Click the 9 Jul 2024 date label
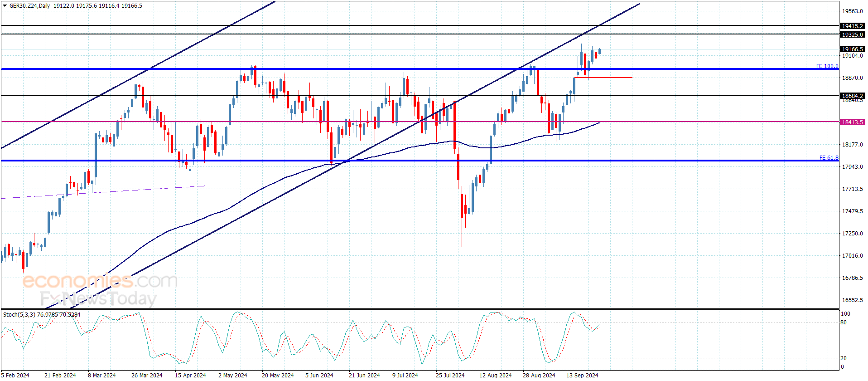The height and width of the screenshot is (381, 868). click(x=405, y=375)
